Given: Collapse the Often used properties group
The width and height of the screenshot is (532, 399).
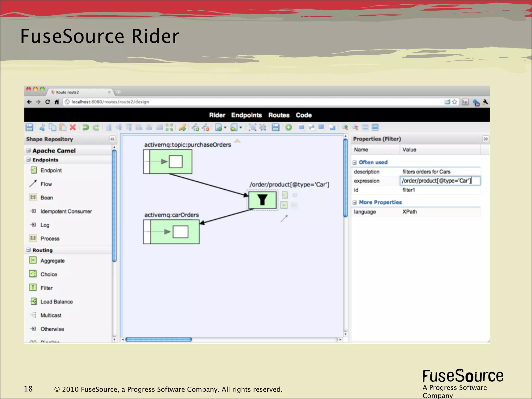Looking at the screenshot, I should [x=355, y=162].
